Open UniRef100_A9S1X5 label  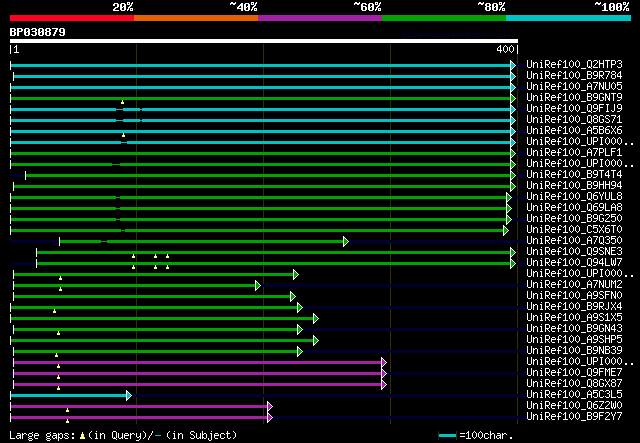(x=574, y=318)
